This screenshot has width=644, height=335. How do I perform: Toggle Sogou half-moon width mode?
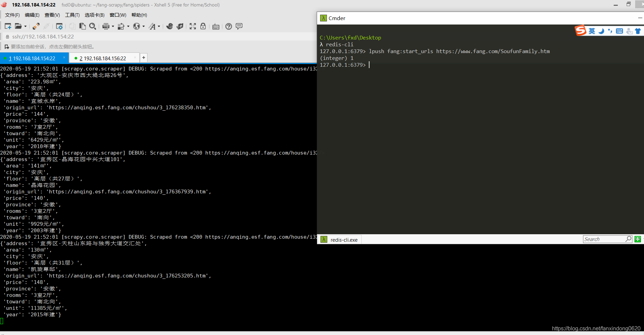[601, 31]
